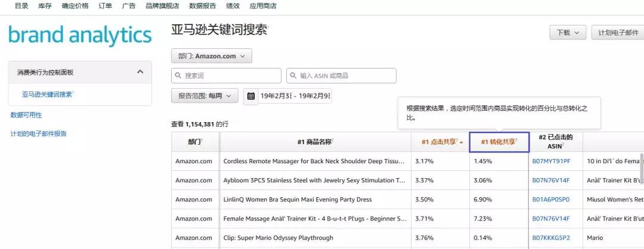Click the end date 19年2月9日 field

[x=315, y=96]
